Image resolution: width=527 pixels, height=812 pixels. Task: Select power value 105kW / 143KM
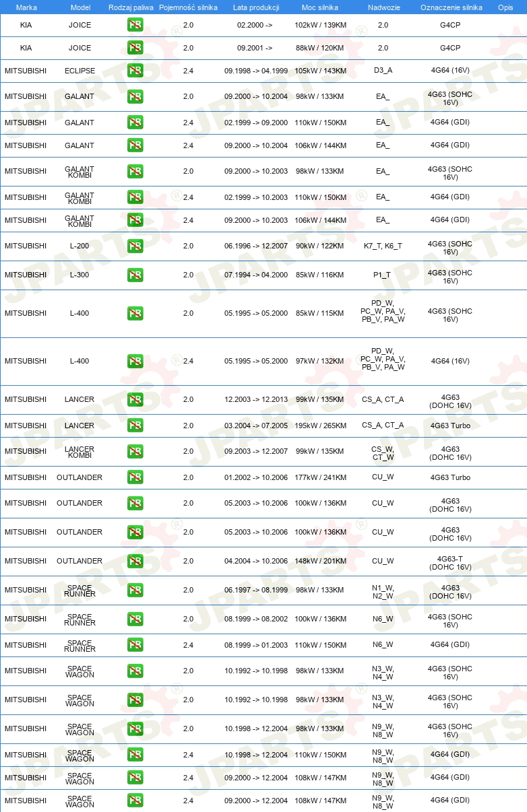tap(320, 71)
